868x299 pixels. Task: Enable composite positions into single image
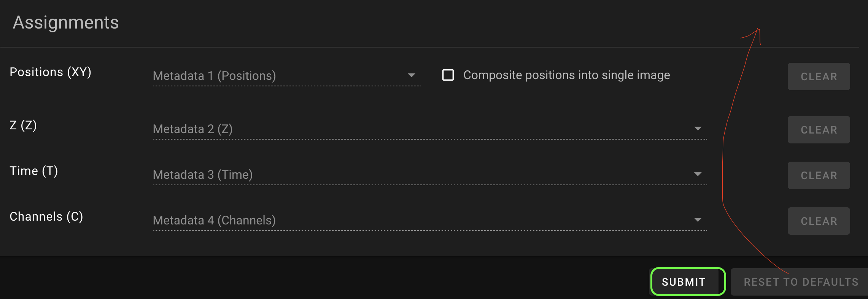click(x=448, y=75)
